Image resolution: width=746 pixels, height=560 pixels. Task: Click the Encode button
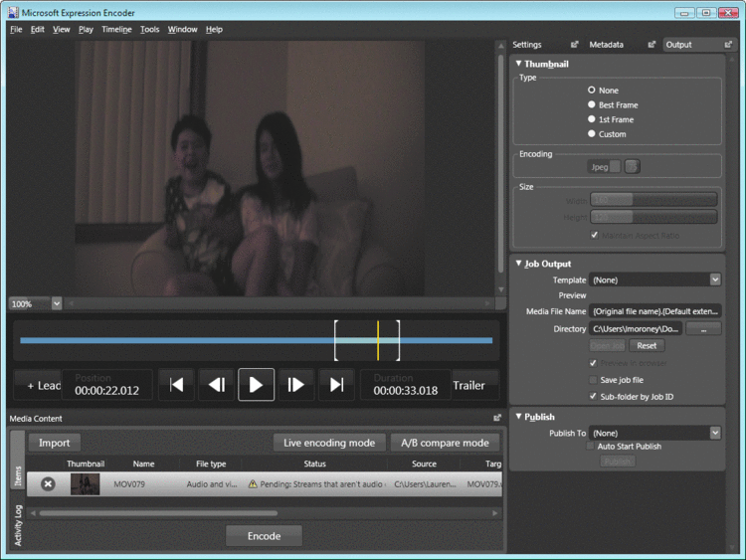click(264, 536)
